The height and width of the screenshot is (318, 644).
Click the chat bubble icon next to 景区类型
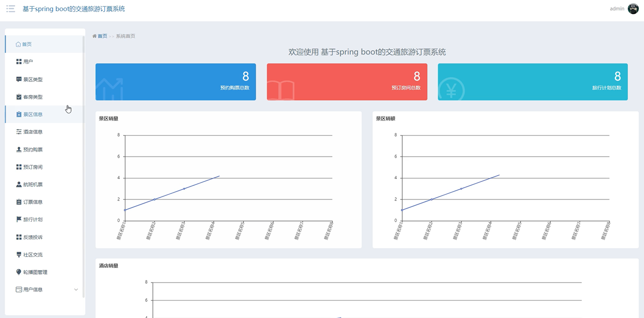coord(19,79)
